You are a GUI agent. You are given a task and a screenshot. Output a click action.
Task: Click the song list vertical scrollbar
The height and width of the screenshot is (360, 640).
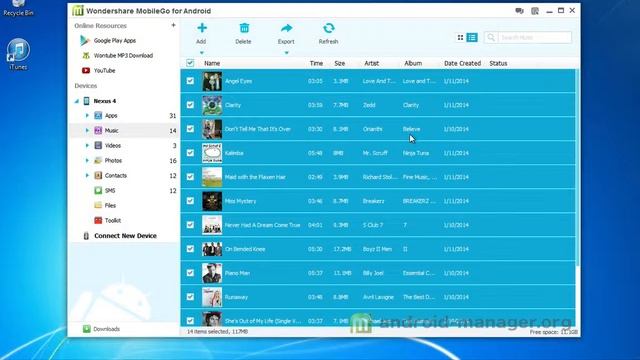(578, 167)
